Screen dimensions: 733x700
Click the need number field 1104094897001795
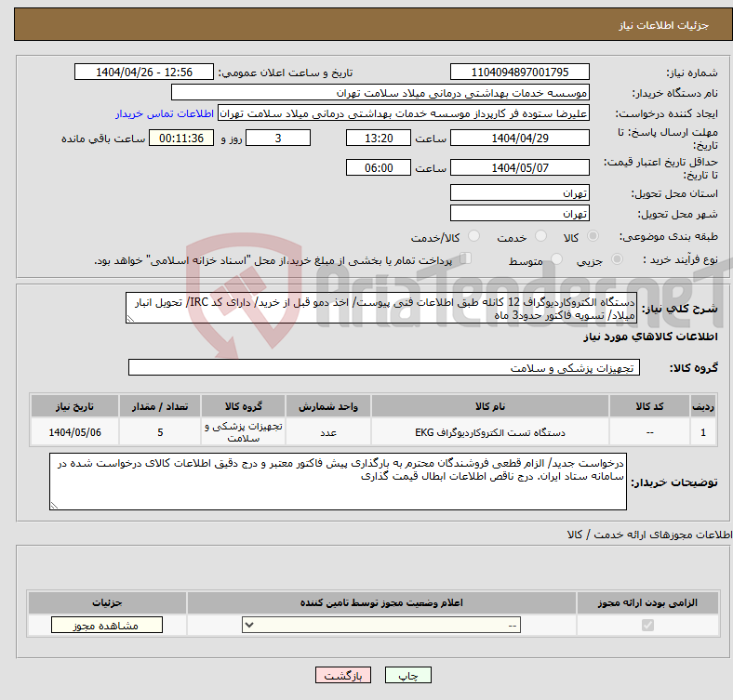pos(519,72)
